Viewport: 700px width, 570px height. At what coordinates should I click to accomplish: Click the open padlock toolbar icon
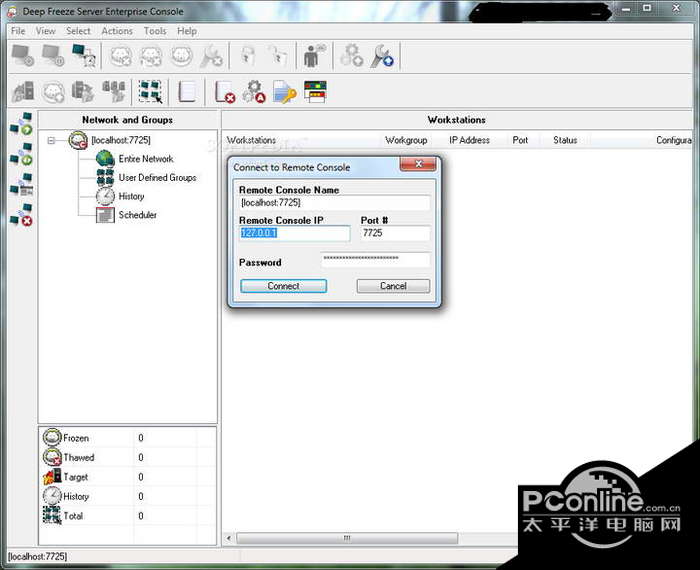[278, 56]
